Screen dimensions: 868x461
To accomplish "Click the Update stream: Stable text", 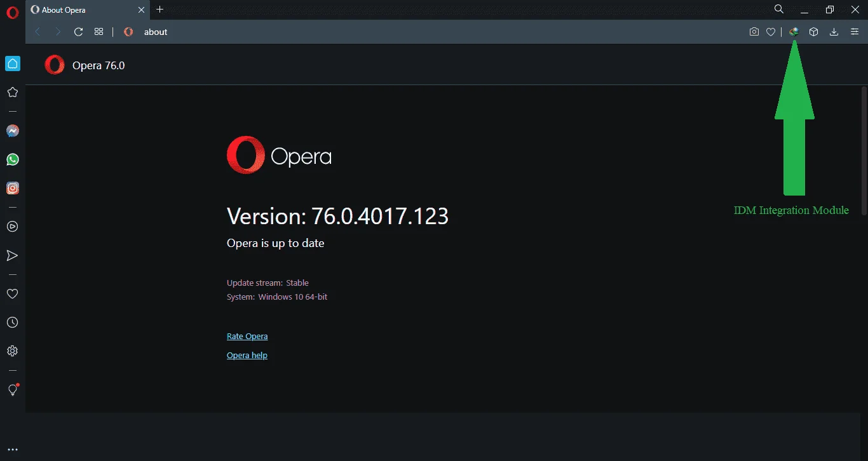I will point(268,283).
